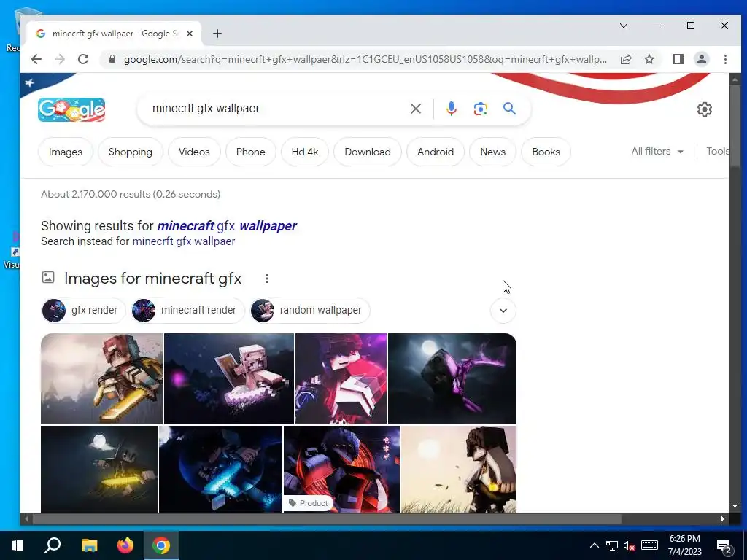747x560 pixels.
Task: Switch to Books results tab
Action: coord(546,152)
